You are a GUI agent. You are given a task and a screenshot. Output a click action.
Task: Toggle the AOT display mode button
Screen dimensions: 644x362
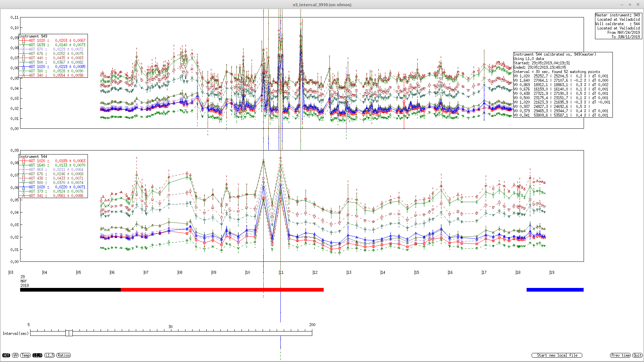click(6, 355)
